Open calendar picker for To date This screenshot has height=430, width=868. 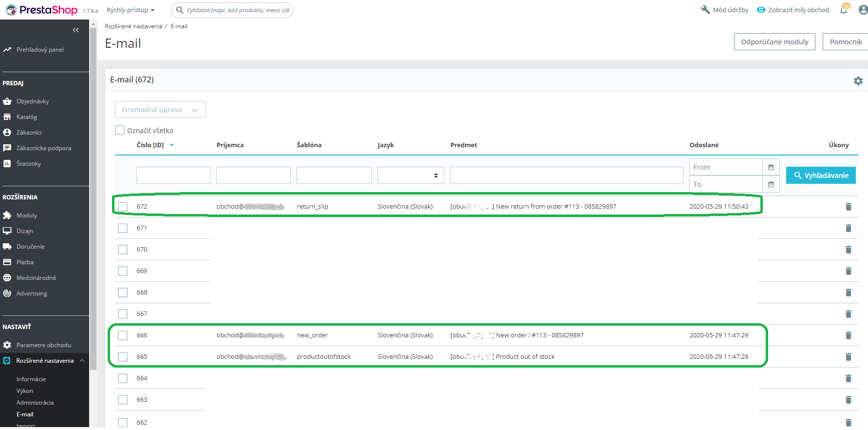[x=771, y=184]
